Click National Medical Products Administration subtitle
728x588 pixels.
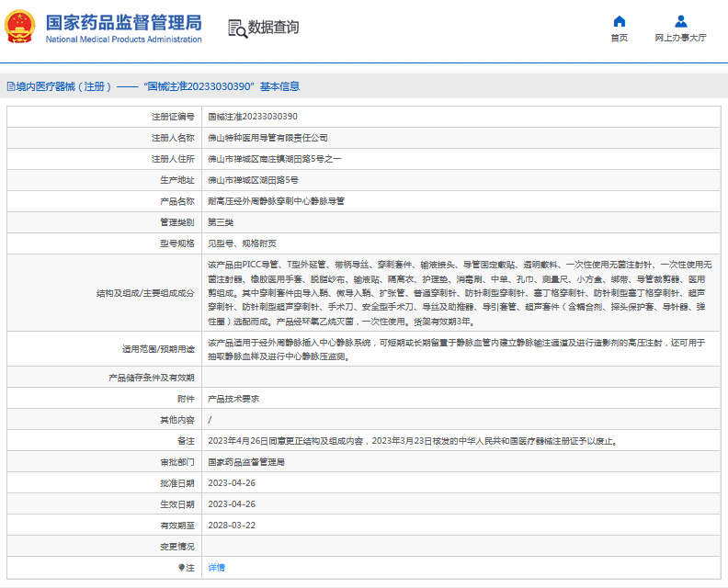pyautogui.click(x=123, y=40)
